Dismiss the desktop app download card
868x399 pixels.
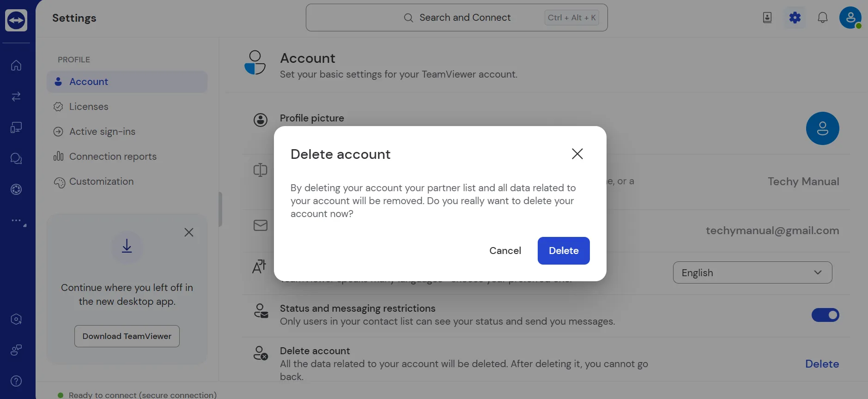pyautogui.click(x=189, y=232)
